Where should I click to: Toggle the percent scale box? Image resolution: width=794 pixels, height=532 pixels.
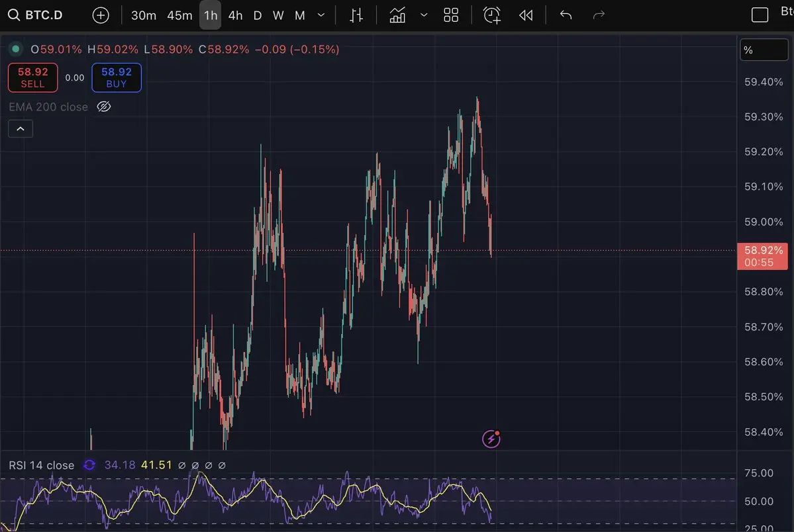coord(764,50)
